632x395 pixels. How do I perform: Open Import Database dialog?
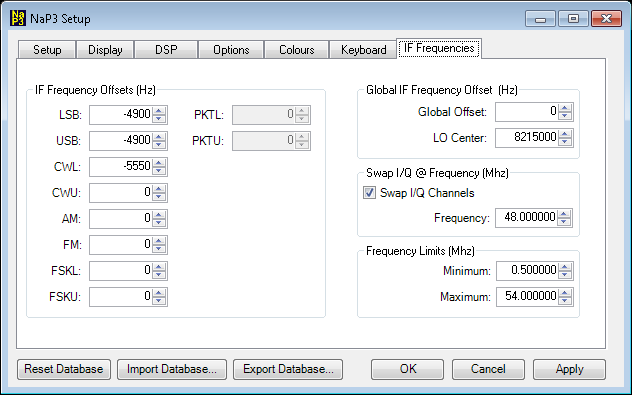(x=172, y=369)
